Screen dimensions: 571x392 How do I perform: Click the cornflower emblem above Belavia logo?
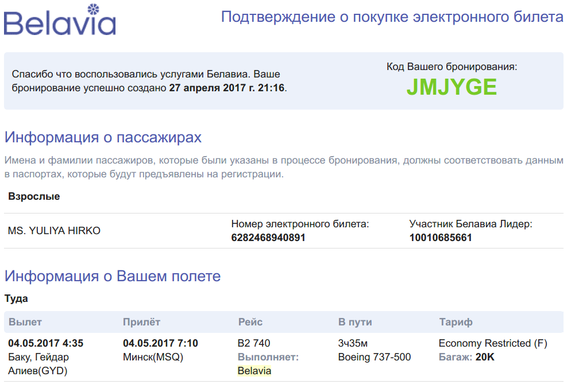[94, 9]
